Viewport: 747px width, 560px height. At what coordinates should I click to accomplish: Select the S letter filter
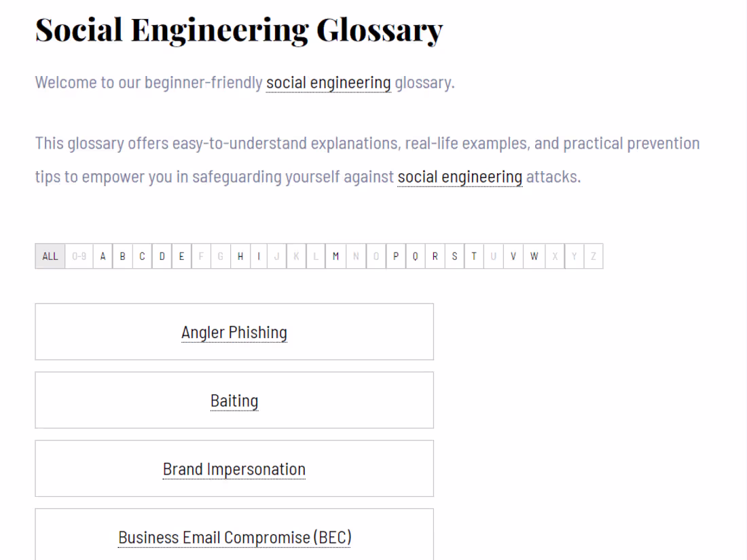pos(454,256)
